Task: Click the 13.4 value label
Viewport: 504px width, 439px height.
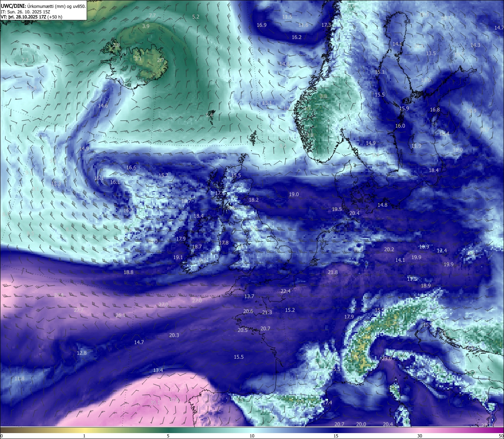Action: tap(158, 370)
